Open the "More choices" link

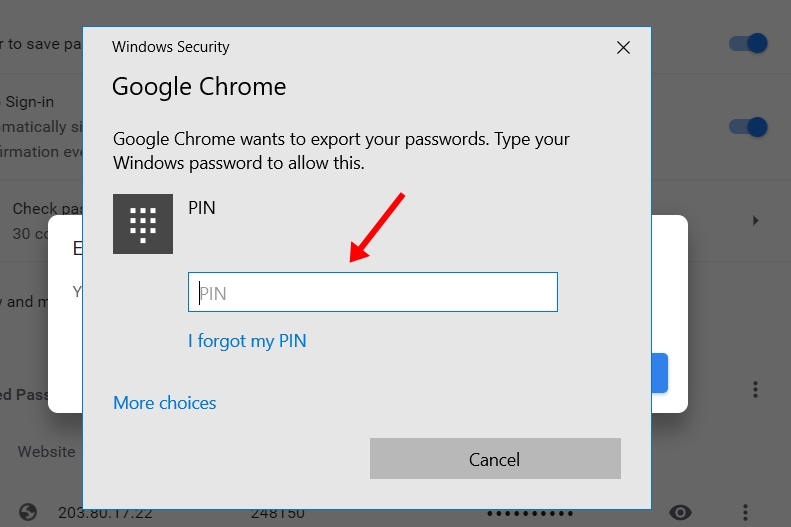(x=165, y=403)
